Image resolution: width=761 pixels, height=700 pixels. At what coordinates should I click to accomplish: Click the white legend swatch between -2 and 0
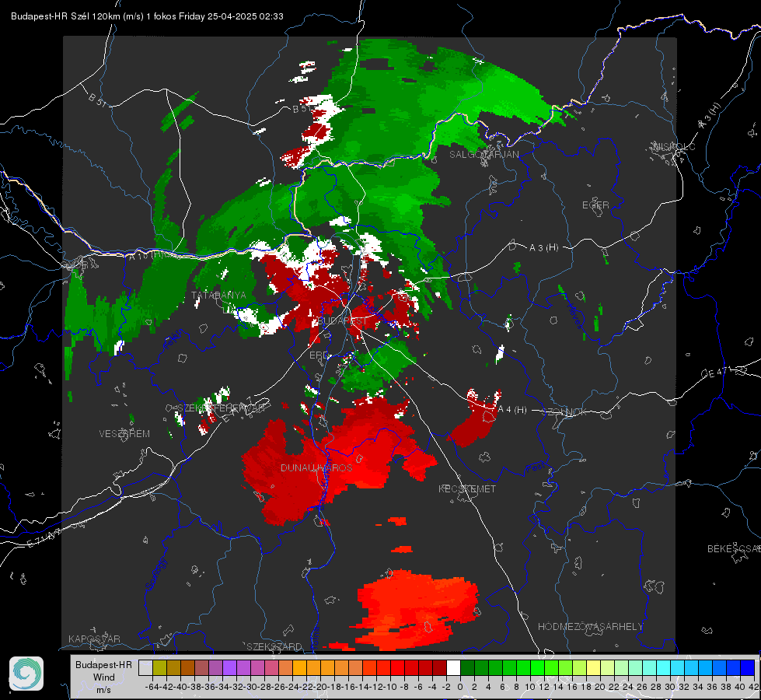453,667
